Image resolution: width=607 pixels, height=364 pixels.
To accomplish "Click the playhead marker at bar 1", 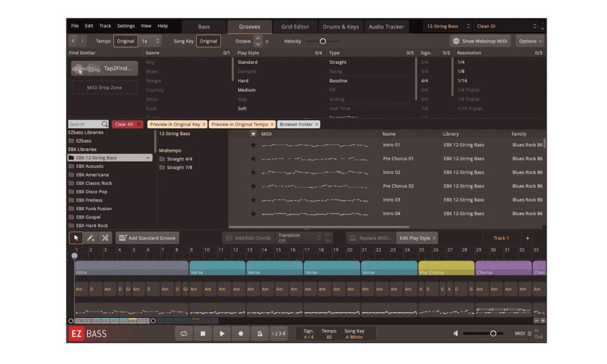I will pos(74,256).
